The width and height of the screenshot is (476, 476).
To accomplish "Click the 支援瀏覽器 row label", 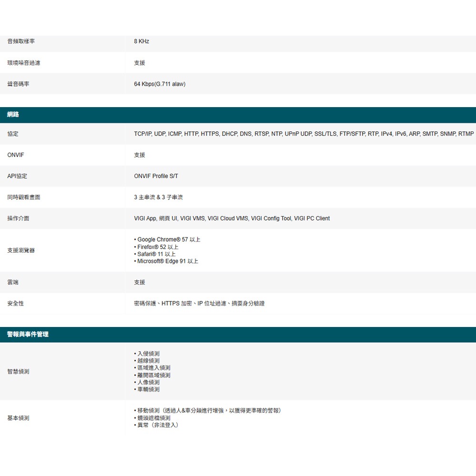I will 21,250.
